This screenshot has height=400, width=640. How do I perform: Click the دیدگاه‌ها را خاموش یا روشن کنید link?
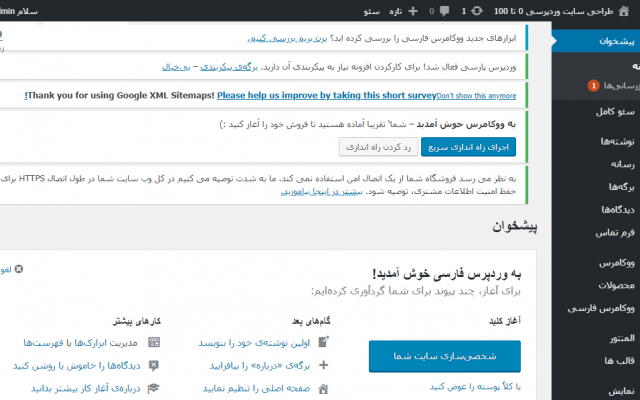tap(77, 366)
